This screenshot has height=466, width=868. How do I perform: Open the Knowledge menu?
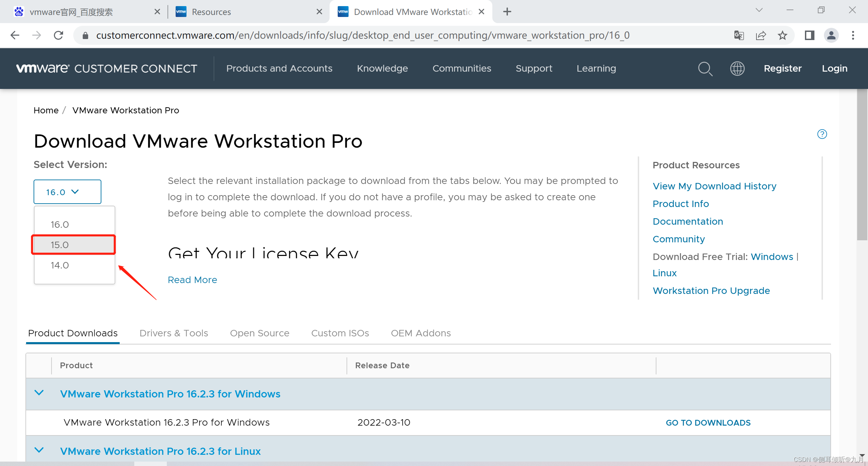(382, 69)
